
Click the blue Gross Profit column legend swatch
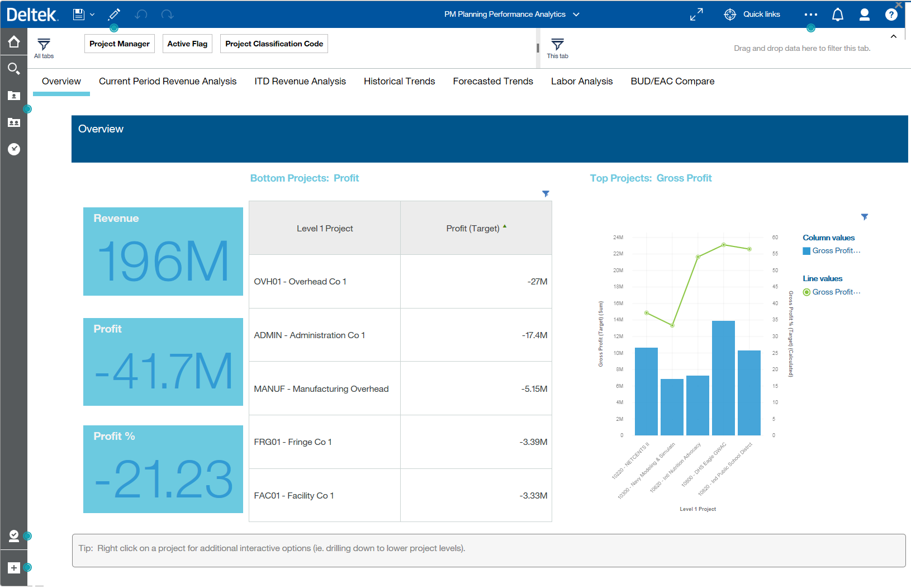coord(806,251)
